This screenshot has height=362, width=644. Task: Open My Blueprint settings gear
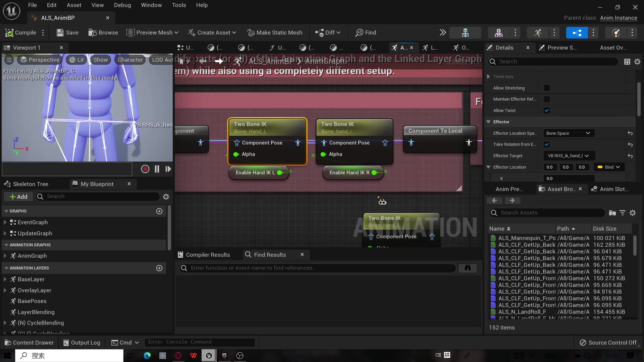click(166, 197)
